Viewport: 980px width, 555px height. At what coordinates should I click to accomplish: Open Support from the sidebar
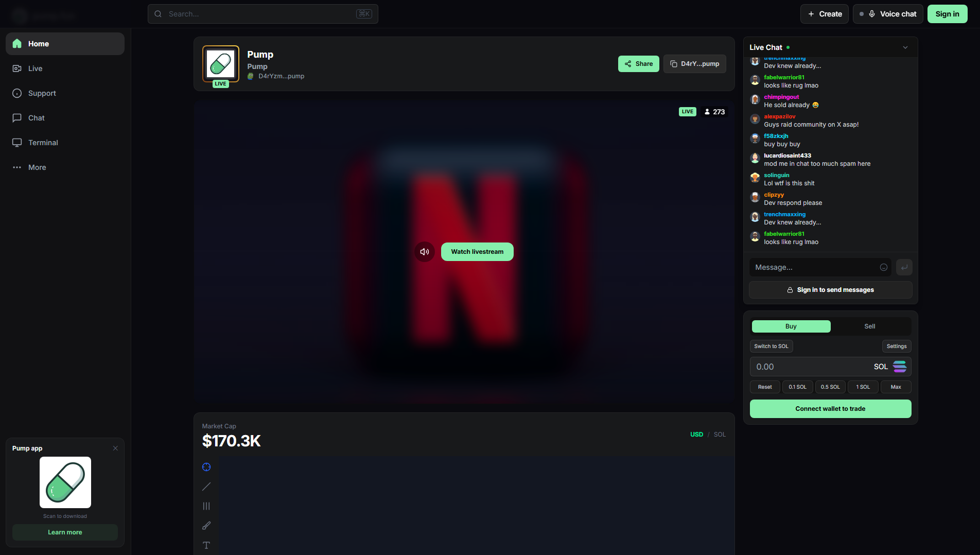point(65,93)
